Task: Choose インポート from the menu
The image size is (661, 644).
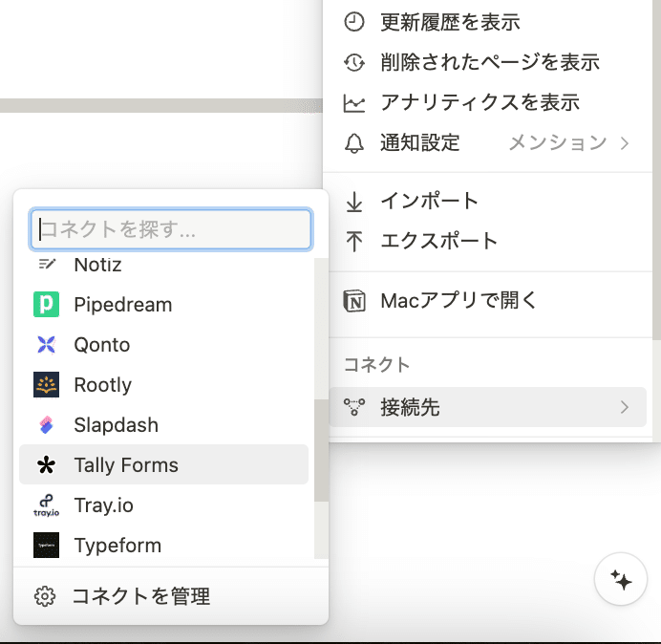Action: point(487,202)
